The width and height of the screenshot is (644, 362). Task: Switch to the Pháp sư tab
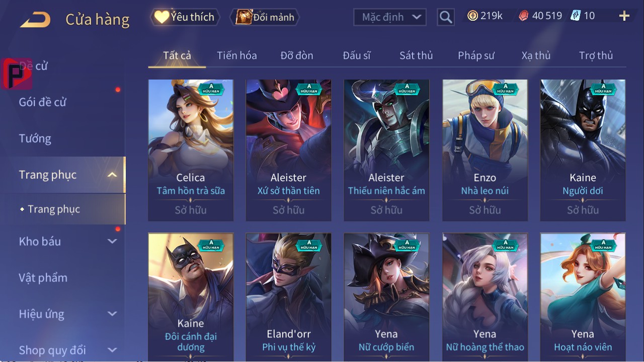(476, 55)
